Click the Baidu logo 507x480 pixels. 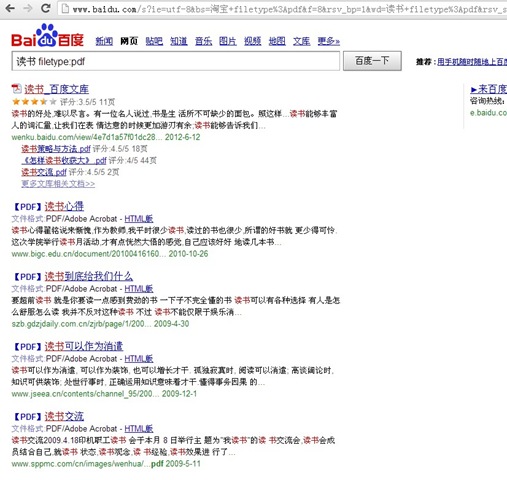point(47,35)
